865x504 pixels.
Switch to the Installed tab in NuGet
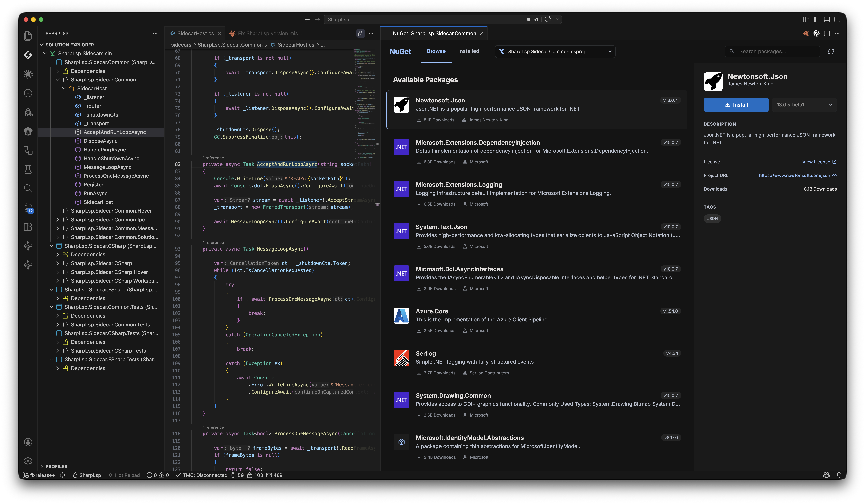pos(469,51)
